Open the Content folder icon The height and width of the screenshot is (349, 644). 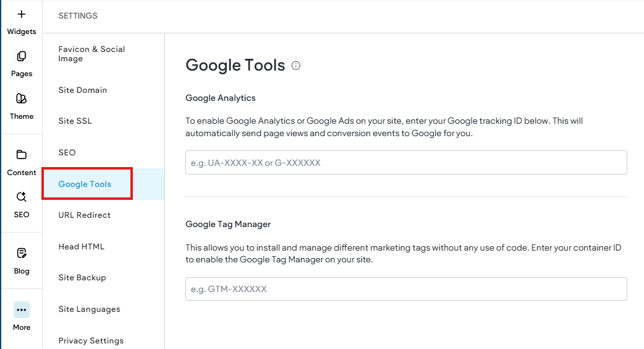(x=22, y=155)
